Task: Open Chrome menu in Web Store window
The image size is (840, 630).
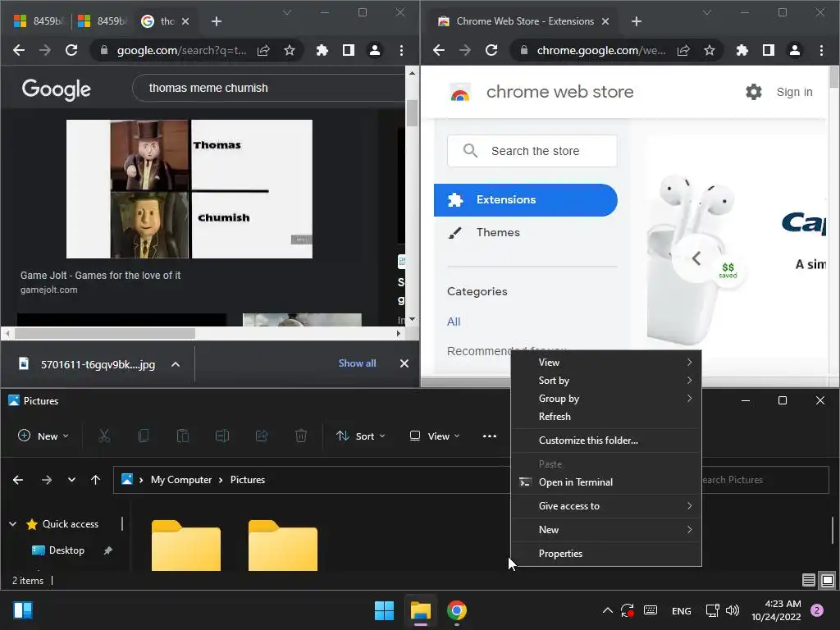Action: point(821,50)
